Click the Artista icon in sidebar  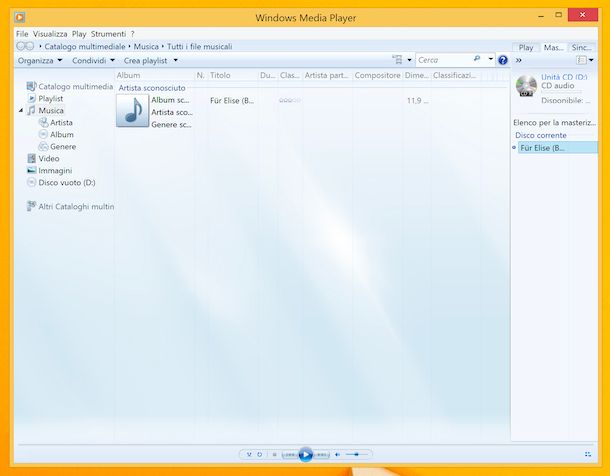point(43,122)
